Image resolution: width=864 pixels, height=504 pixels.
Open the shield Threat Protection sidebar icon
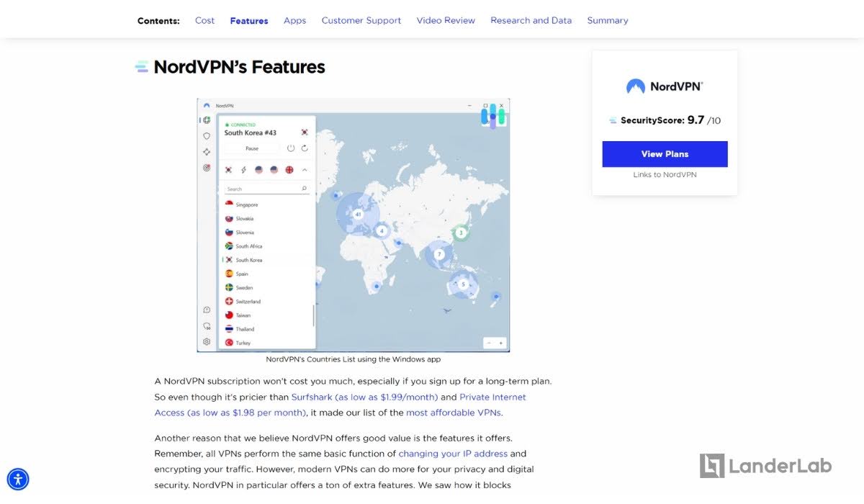click(x=207, y=135)
